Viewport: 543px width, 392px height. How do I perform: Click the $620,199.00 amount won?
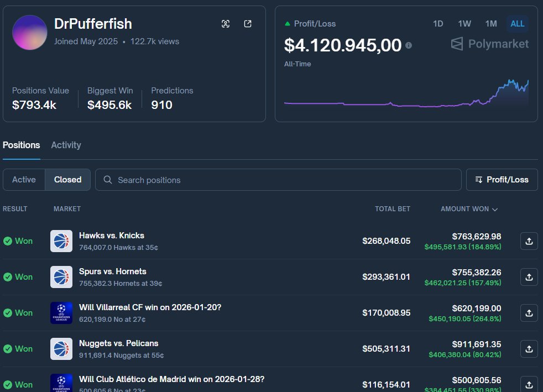point(477,309)
